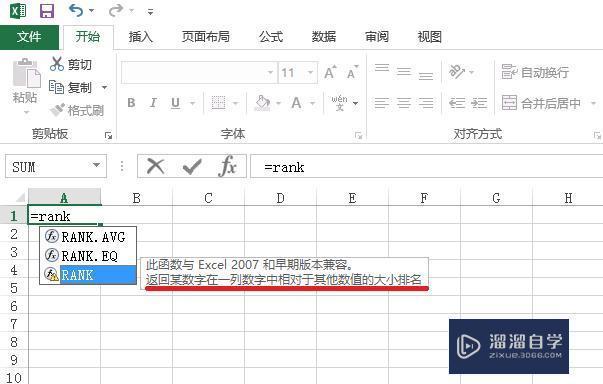Switch to the 视图 tab
The image size is (603, 384).
[x=430, y=37]
